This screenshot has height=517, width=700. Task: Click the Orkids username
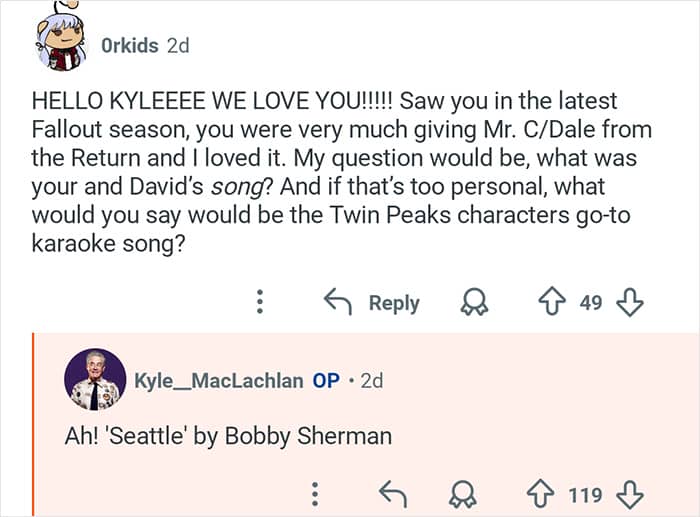[132, 46]
